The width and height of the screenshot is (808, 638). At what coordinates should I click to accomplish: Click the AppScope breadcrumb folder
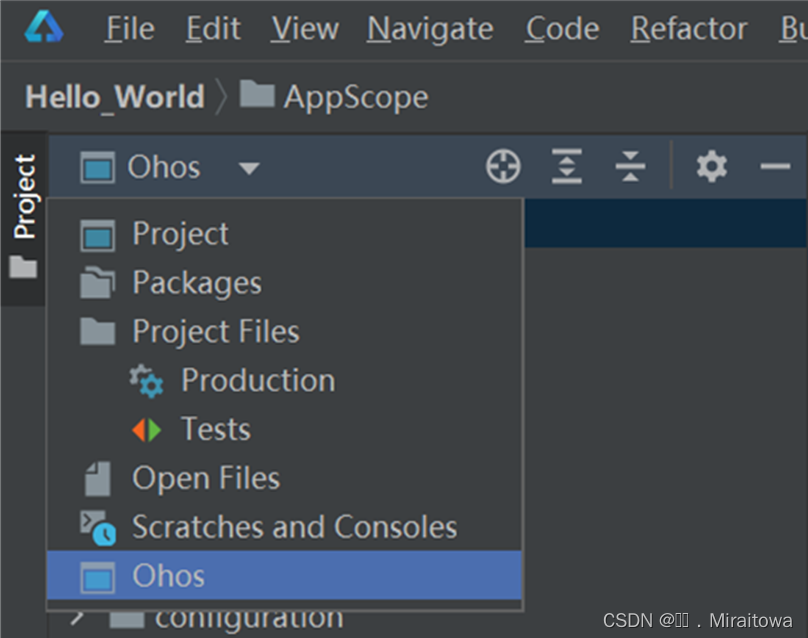334,96
